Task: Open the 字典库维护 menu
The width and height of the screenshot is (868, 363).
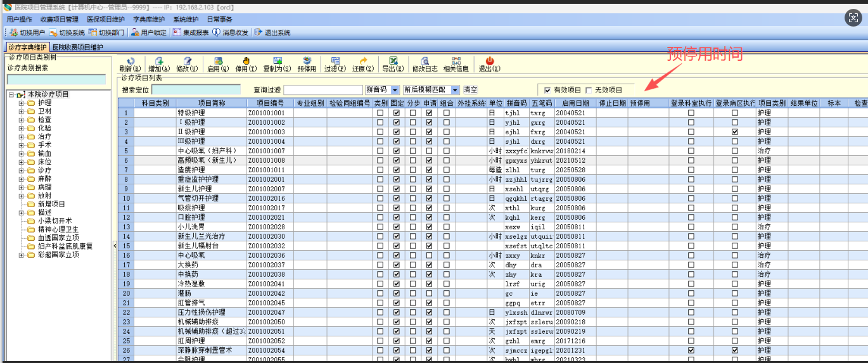Action: [149, 20]
